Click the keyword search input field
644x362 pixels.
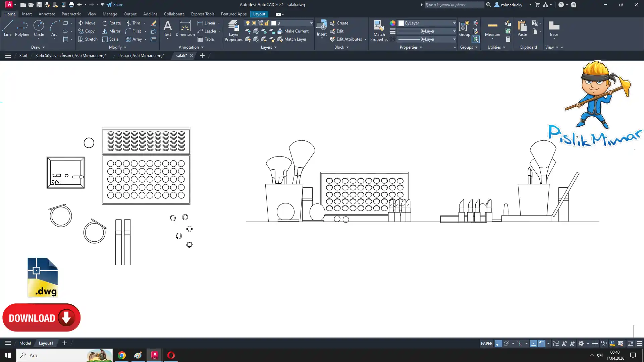click(x=453, y=5)
